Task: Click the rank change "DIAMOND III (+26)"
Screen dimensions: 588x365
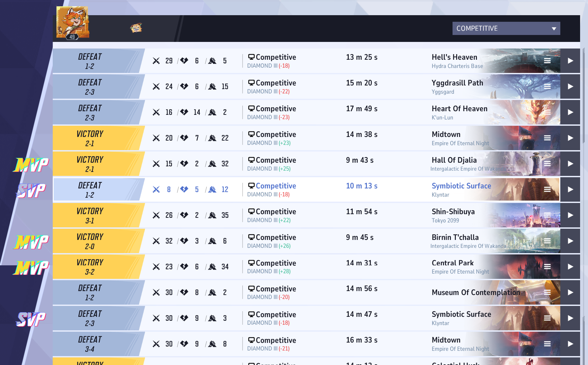Action: click(x=269, y=246)
